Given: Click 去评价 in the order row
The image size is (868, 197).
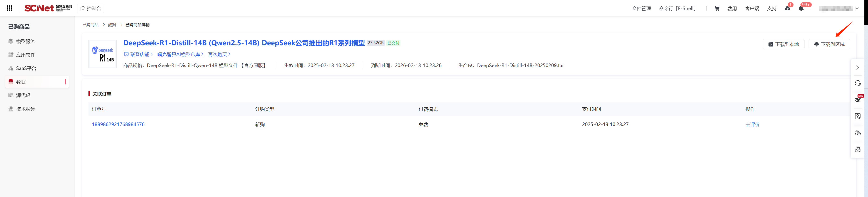Looking at the screenshot, I should coord(752,124).
